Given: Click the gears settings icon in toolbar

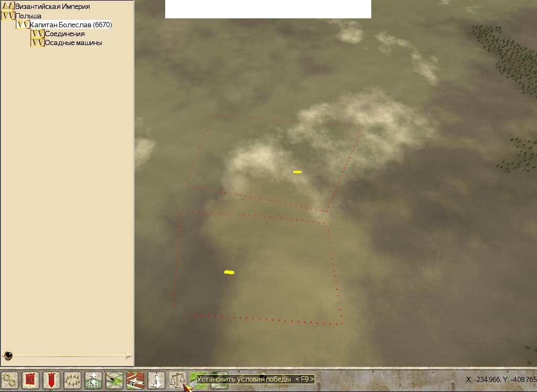Looking at the screenshot, I should [x=9, y=379].
